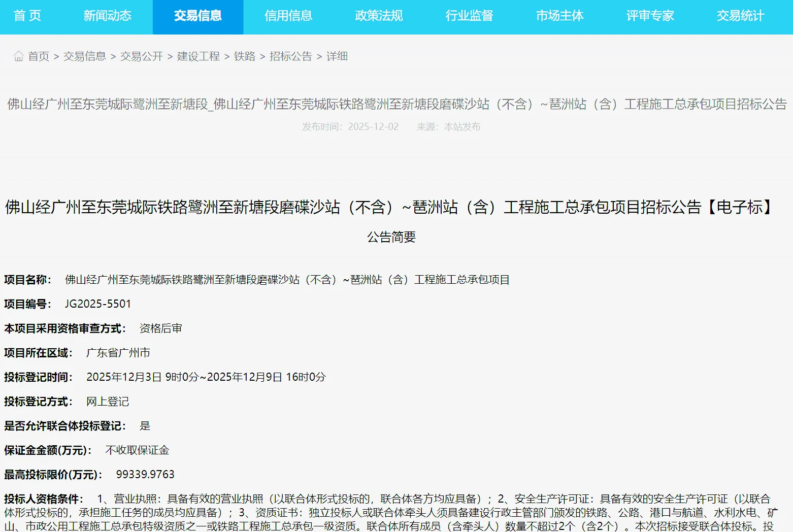Open the 信用信息 section

(x=288, y=16)
